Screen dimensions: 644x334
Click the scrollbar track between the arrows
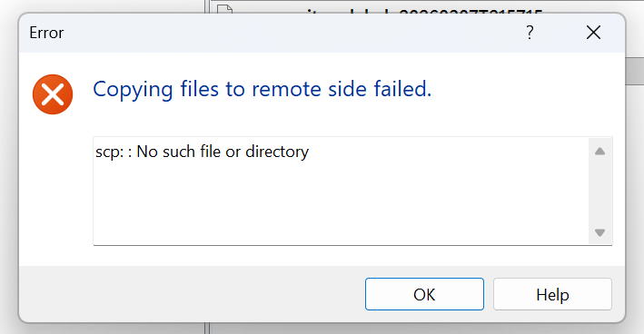click(x=599, y=192)
